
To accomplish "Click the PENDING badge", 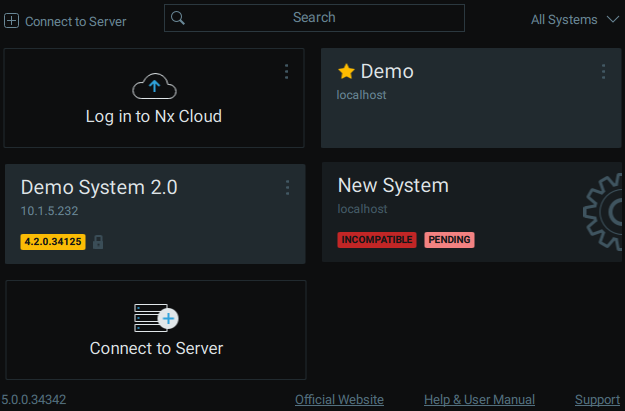I will [449, 240].
